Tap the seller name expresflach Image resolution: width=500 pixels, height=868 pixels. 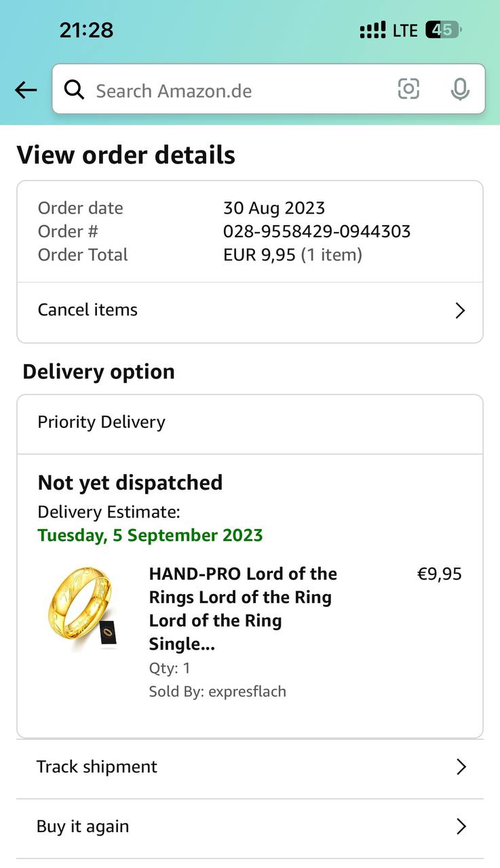tap(247, 692)
